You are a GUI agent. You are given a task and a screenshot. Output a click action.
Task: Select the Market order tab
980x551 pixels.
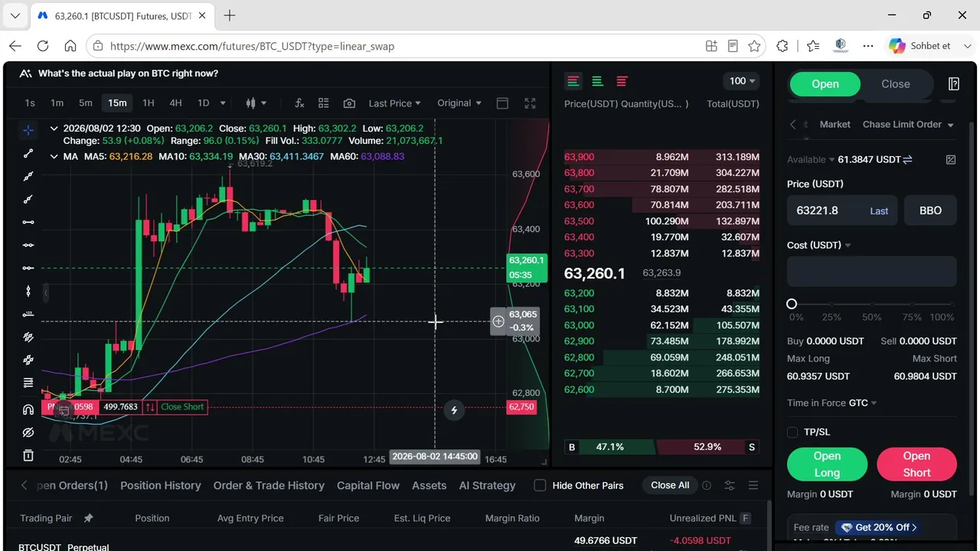pos(835,124)
